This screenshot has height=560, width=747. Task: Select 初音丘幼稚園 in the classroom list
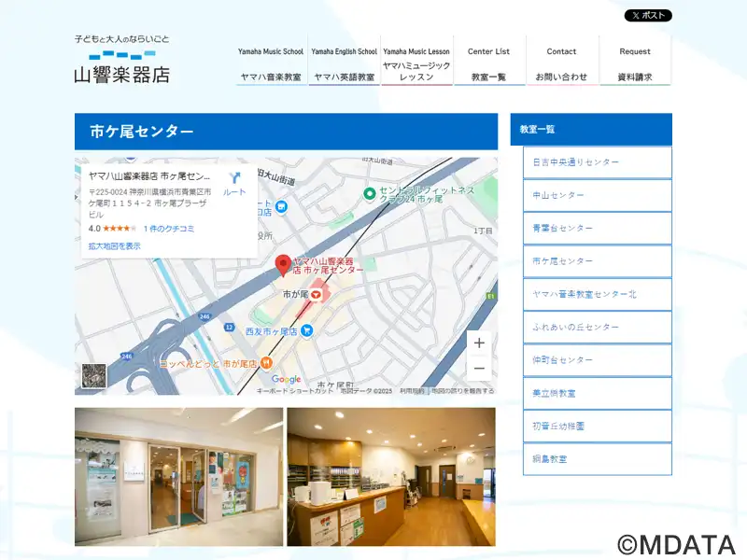(598, 427)
